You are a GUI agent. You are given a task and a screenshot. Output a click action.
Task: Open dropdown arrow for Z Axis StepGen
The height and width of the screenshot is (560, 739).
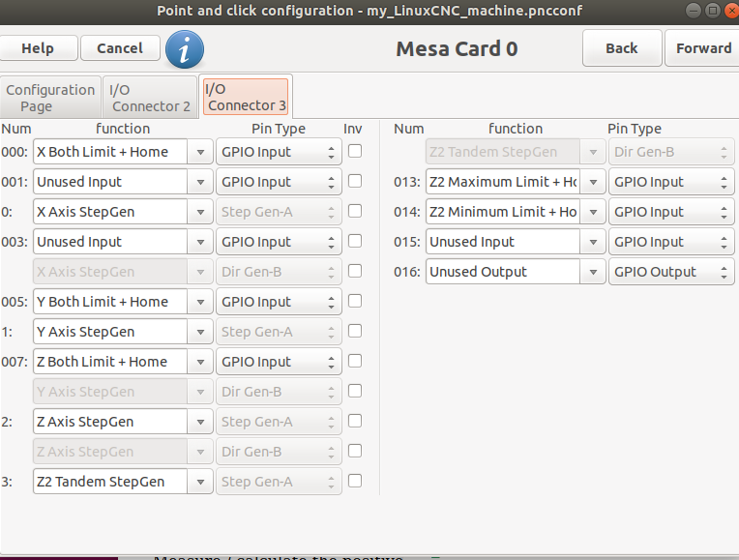tap(200, 422)
